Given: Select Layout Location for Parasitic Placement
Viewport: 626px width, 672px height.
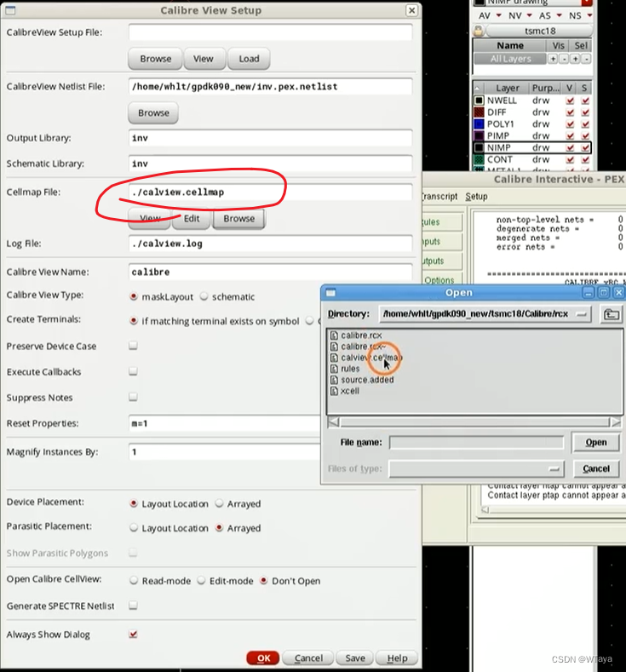Looking at the screenshot, I should pos(134,527).
